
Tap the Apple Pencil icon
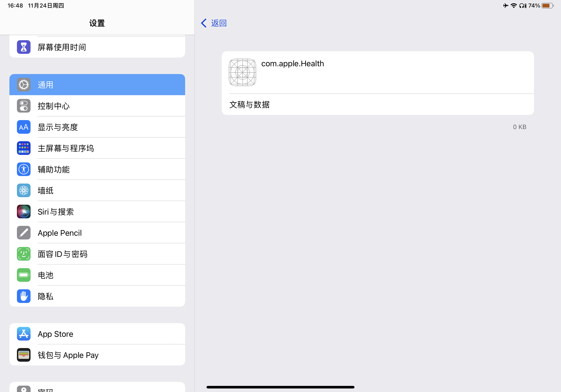pos(24,233)
